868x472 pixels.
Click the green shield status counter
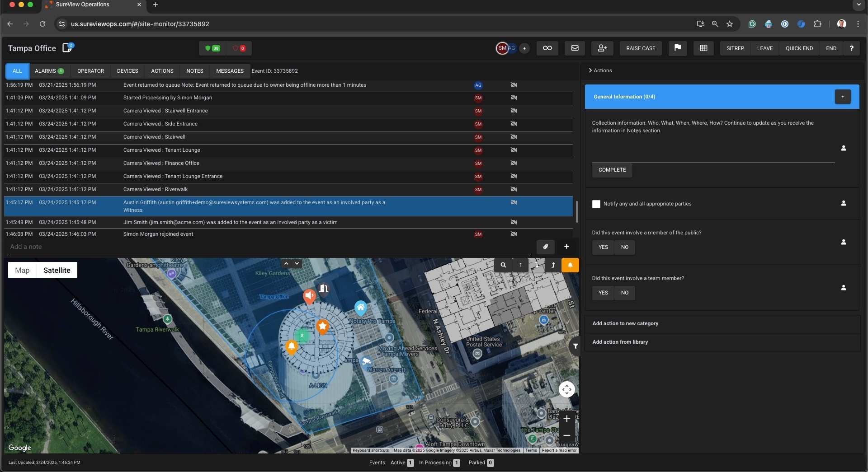tap(212, 48)
